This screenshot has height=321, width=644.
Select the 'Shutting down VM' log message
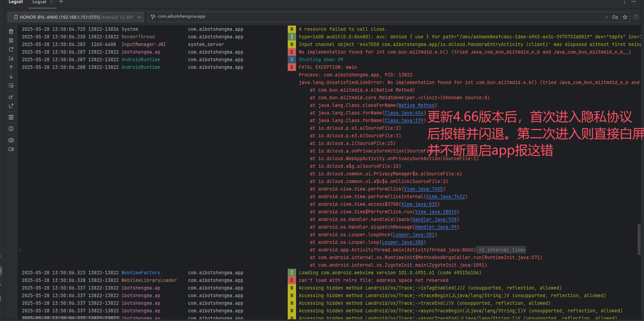click(321, 59)
